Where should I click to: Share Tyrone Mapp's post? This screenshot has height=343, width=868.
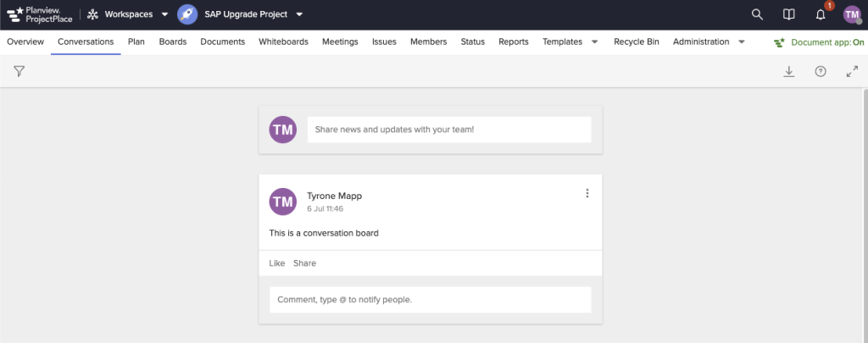coord(304,263)
